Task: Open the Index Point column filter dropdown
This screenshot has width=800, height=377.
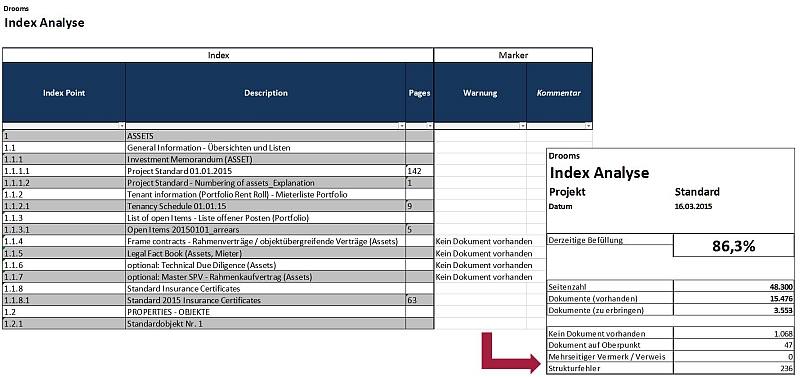Action: [121, 125]
